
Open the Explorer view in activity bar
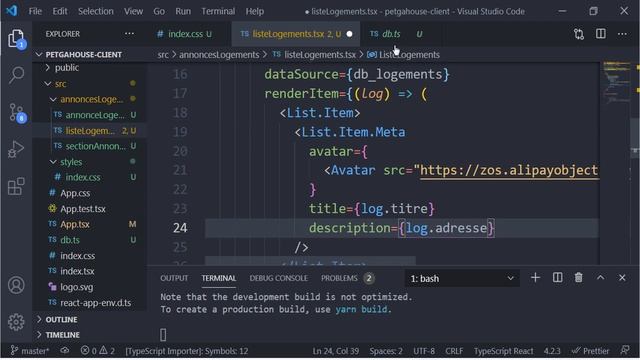(16, 39)
